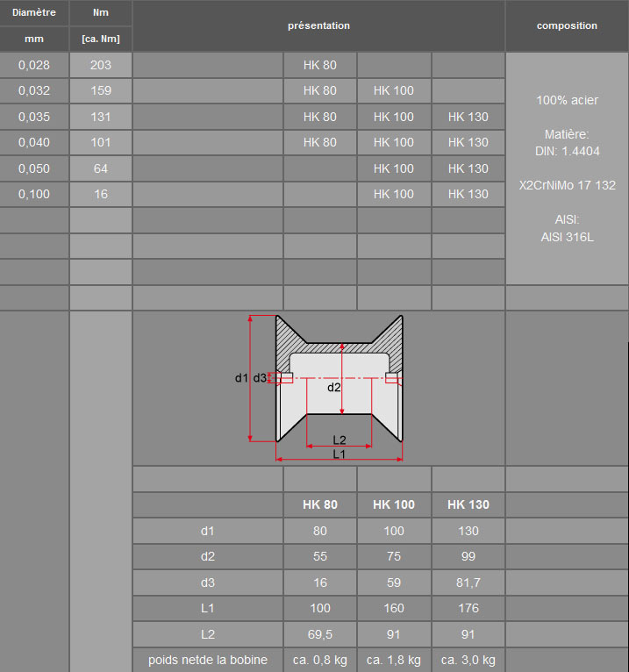Click the Nm value 159

101,91
